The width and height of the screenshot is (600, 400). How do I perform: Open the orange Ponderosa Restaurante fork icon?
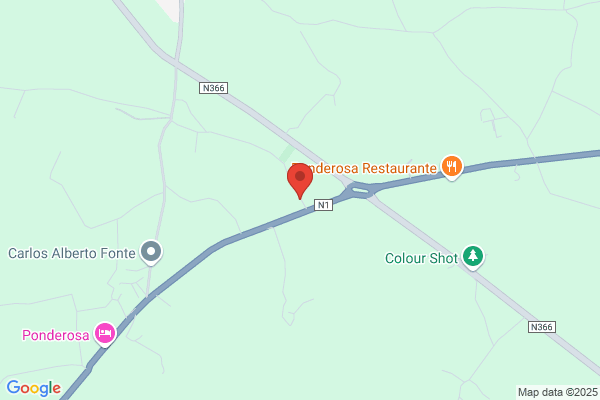452,167
